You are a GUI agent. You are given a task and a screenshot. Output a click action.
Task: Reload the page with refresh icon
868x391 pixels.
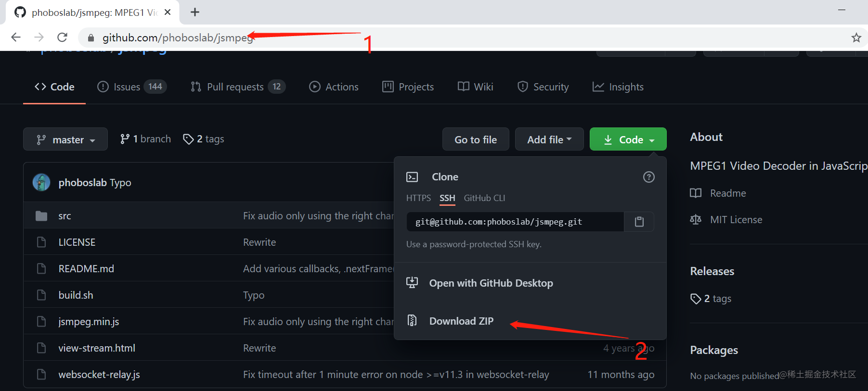(62, 38)
